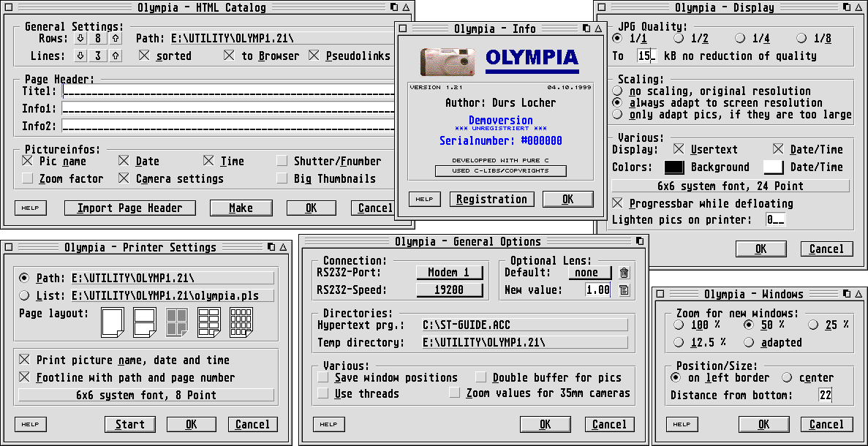
Task: Open HELP in the General Options window
Action: coord(329,424)
